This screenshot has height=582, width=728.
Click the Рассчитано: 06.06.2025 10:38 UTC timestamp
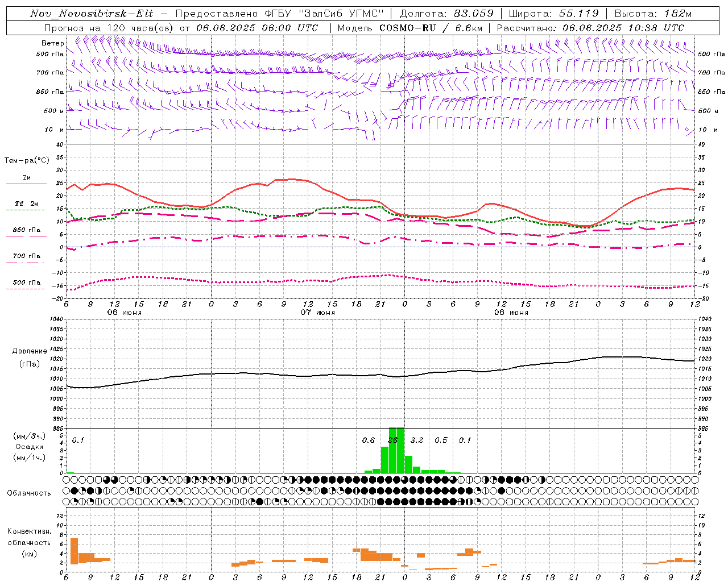point(590,28)
